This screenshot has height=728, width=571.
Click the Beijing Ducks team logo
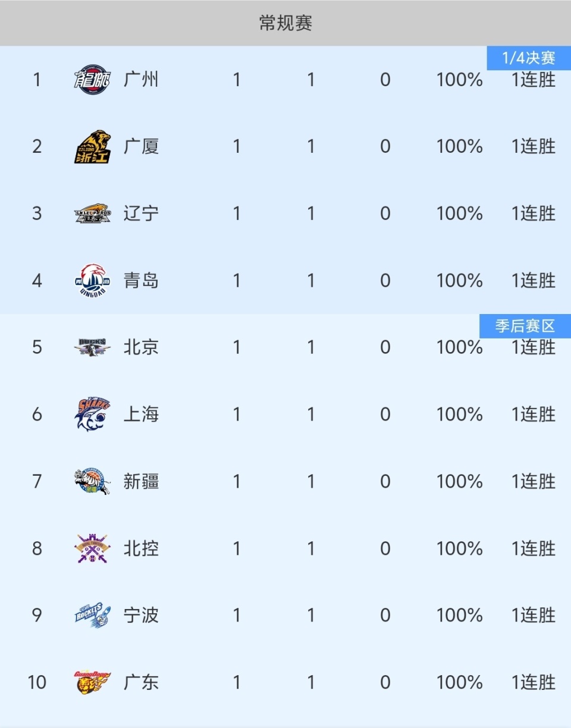[92, 347]
